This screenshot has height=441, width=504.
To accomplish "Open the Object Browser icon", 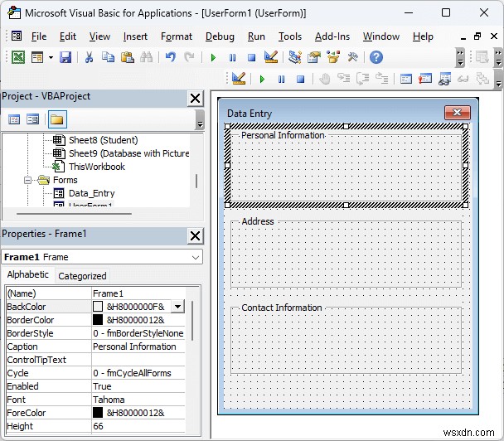I will point(333,57).
